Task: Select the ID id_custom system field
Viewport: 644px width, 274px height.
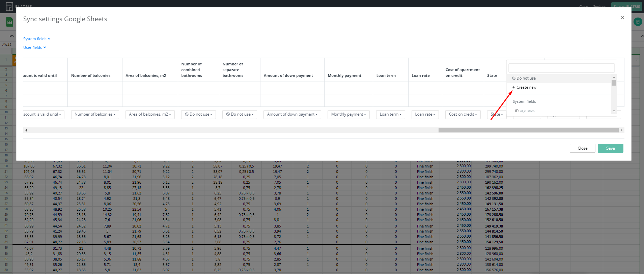Action: pos(525,111)
